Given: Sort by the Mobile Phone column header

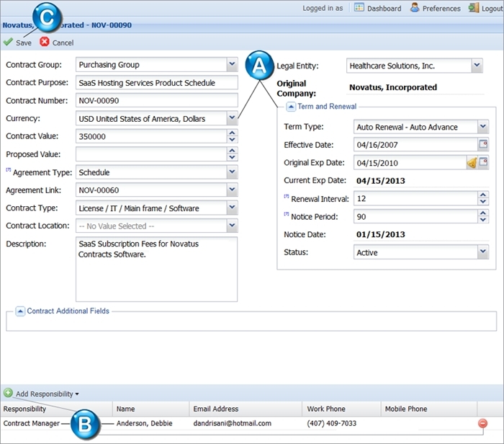Looking at the screenshot, I should tap(429, 409).
